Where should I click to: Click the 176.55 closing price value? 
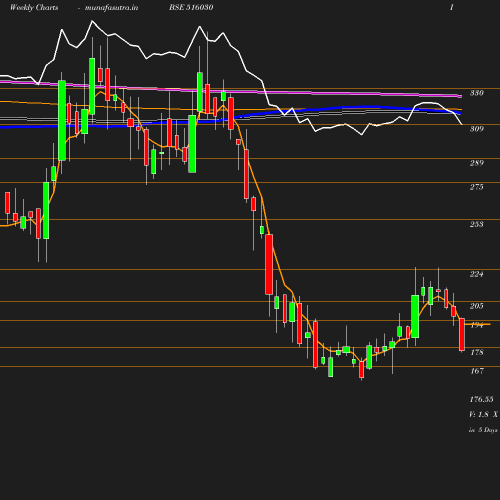pyautogui.click(x=481, y=399)
